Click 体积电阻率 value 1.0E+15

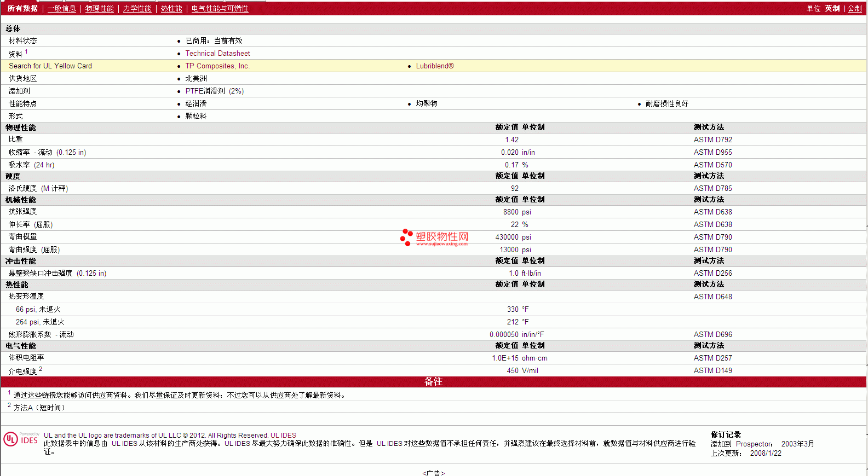click(x=505, y=358)
